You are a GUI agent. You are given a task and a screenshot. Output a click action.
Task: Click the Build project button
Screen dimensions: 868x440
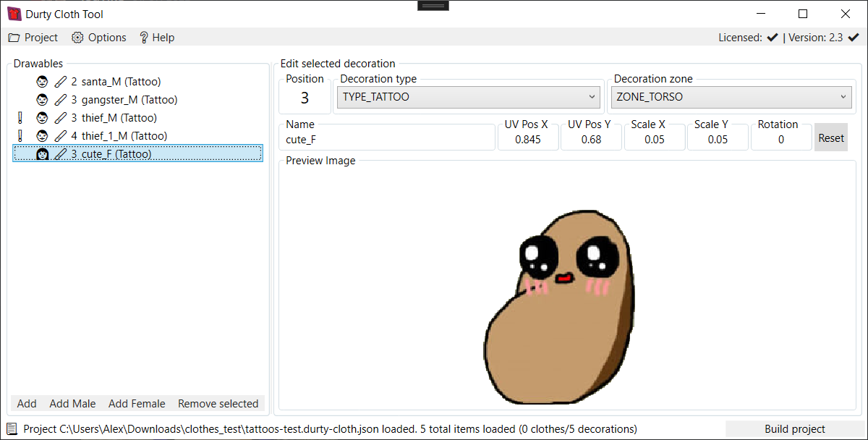[x=794, y=429]
